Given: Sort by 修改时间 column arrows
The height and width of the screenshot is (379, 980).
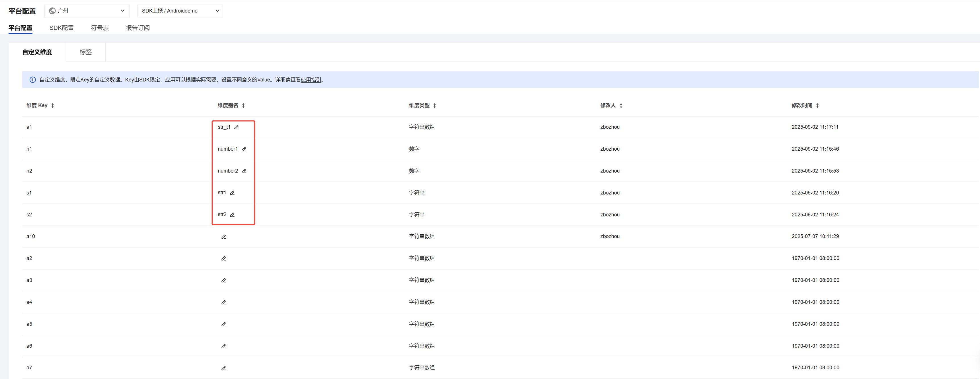Looking at the screenshot, I should click(817, 106).
